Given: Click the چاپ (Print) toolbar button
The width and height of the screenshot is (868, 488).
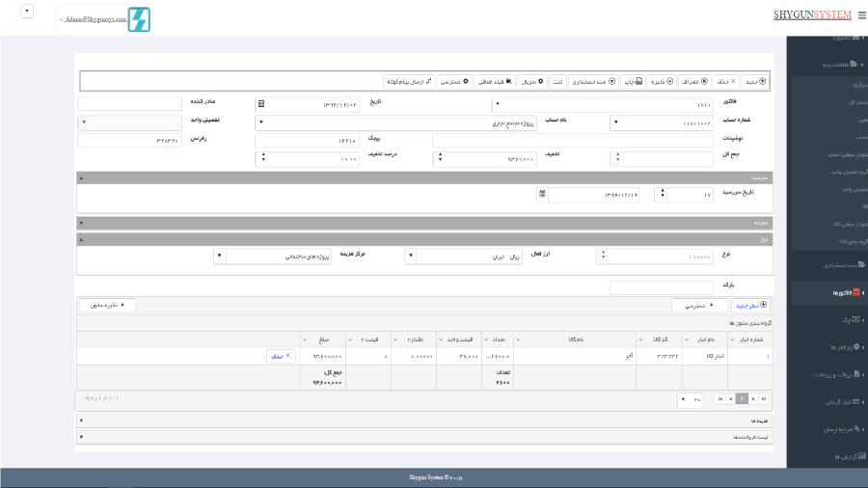Looking at the screenshot, I should click(632, 82).
